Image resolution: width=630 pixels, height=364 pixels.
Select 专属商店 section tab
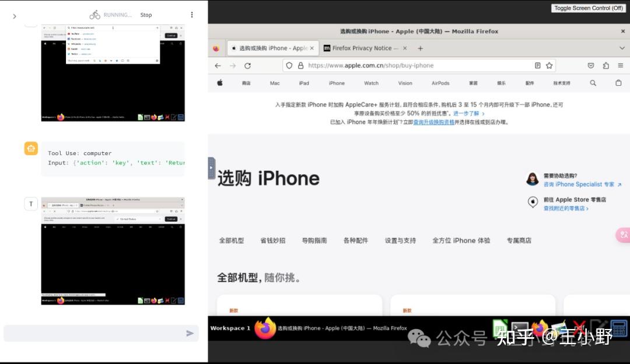click(519, 240)
